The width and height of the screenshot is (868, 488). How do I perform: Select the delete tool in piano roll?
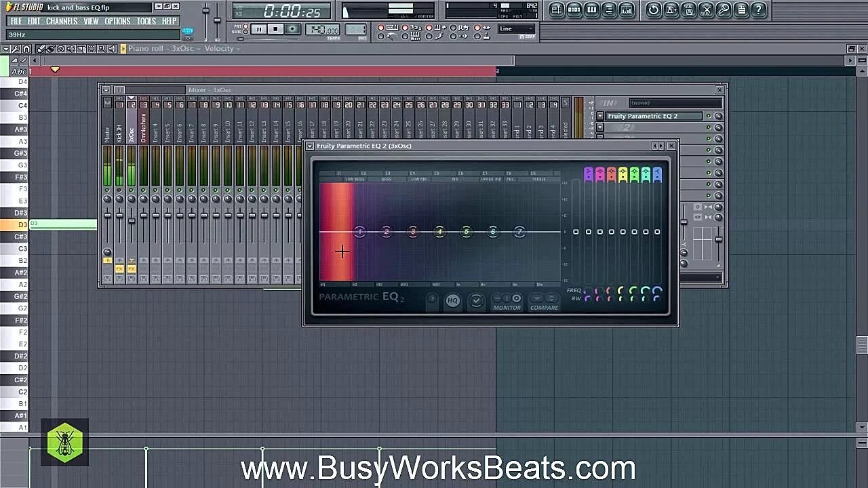click(x=60, y=49)
